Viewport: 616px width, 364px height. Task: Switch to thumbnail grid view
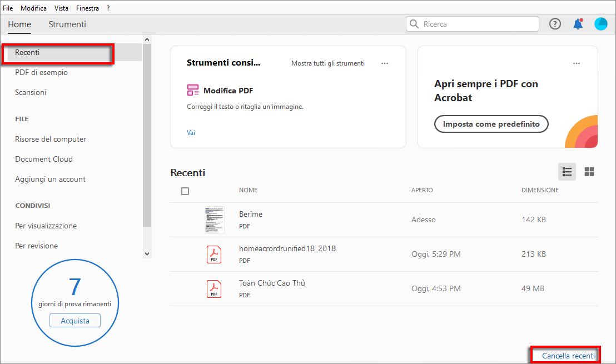pos(589,172)
